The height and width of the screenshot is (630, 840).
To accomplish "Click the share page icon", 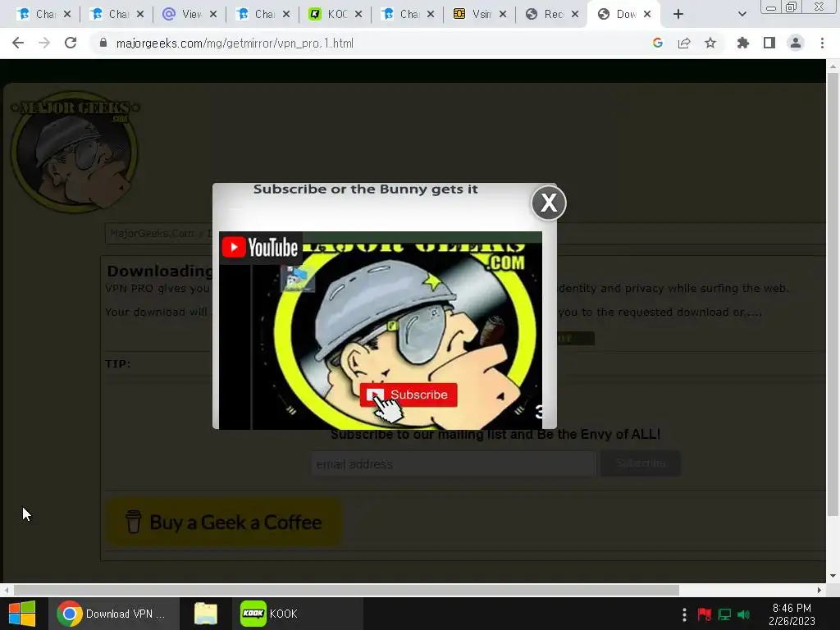I will pyautogui.click(x=684, y=43).
